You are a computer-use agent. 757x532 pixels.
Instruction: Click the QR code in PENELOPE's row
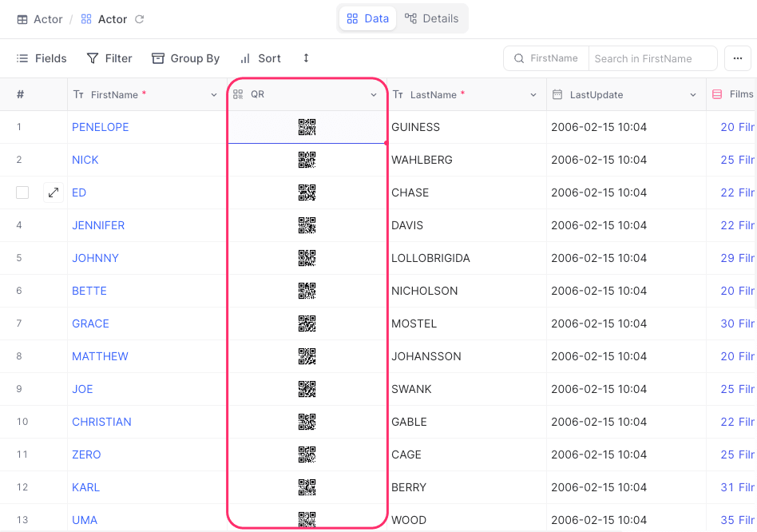[x=307, y=127]
